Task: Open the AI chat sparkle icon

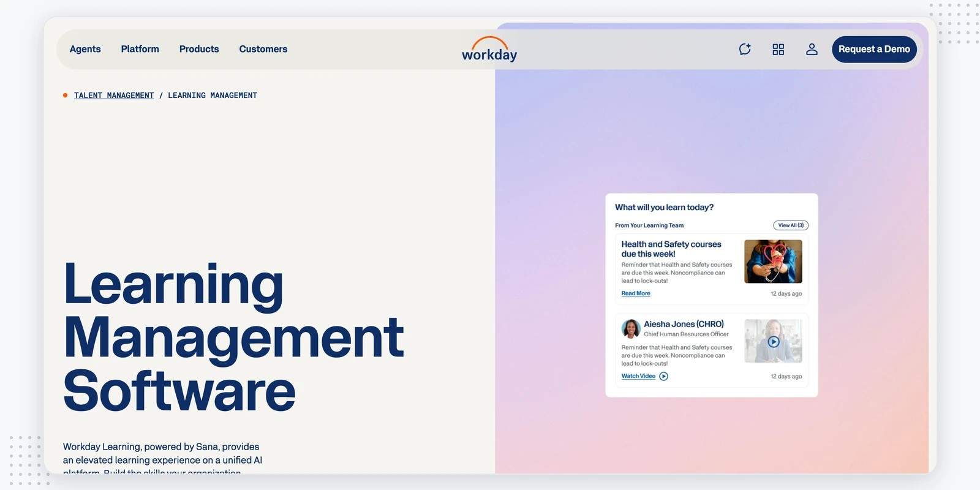Action: 745,49
